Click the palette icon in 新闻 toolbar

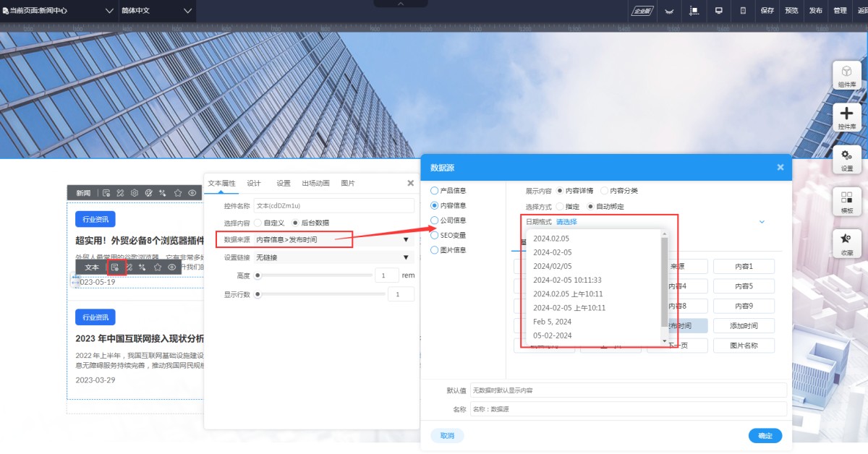148,193
